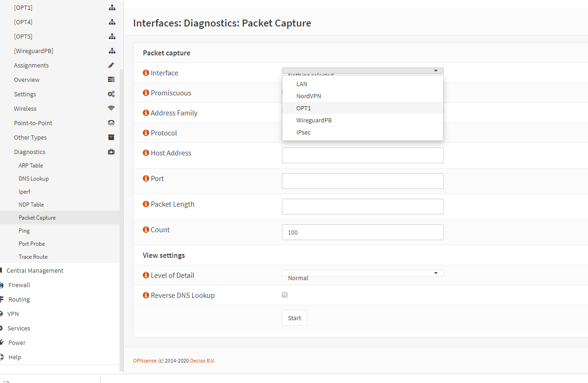The width and height of the screenshot is (588, 383).
Task: Click the Point-to-Point phone icon
Action: pyautogui.click(x=111, y=123)
